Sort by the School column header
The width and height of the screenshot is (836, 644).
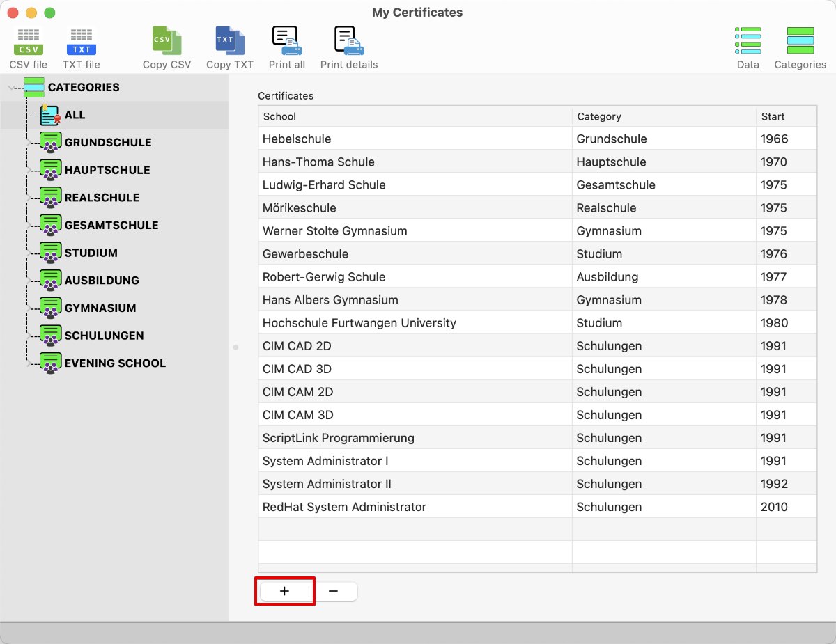pos(415,116)
